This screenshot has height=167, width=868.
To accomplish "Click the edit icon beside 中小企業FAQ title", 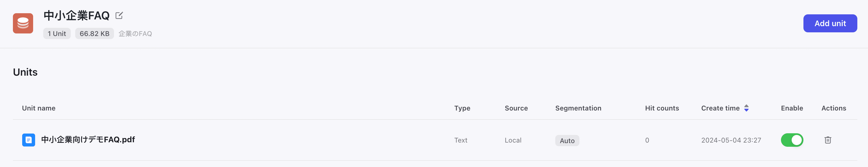I will click(x=119, y=15).
